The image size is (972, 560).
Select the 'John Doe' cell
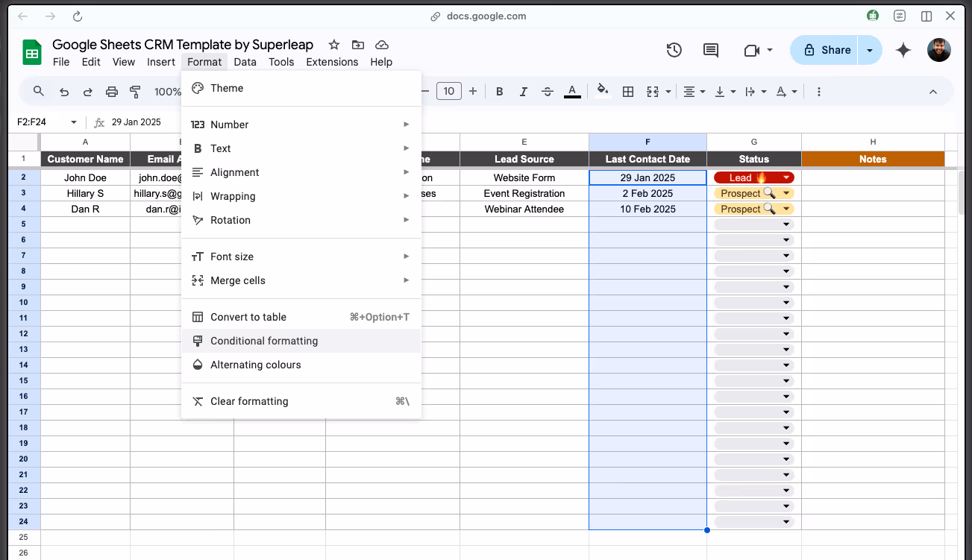coord(85,177)
